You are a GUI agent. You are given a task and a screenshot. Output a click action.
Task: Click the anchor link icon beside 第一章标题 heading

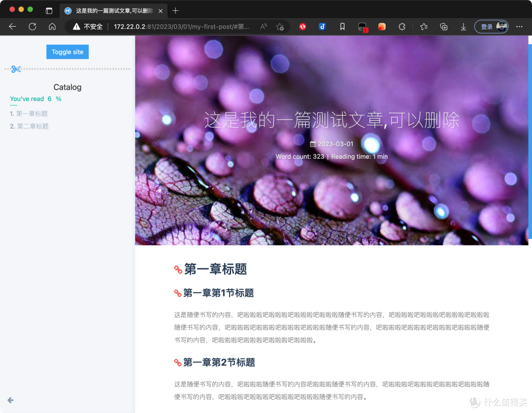tap(178, 270)
